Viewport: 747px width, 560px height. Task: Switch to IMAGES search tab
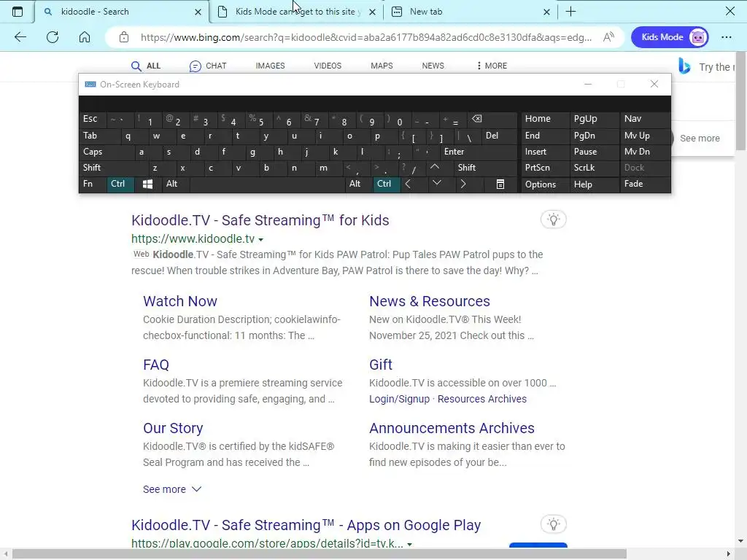pos(270,66)
